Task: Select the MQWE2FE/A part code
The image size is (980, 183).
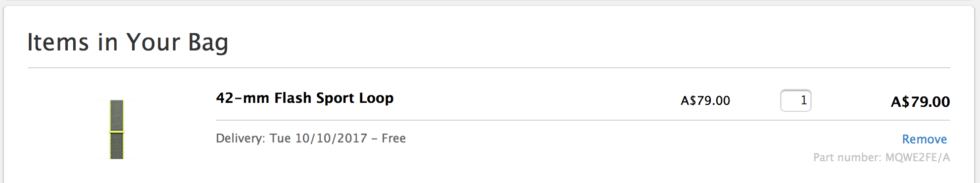Action: (918, 157)
